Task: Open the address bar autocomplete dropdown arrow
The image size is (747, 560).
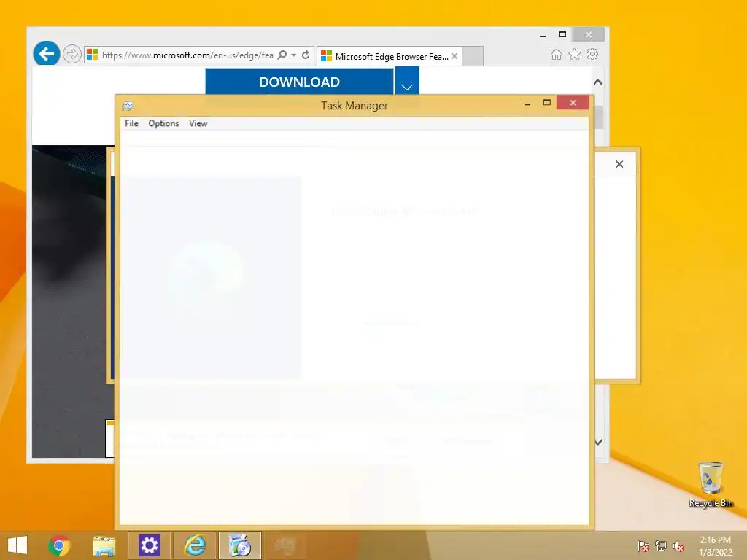Action: (x=294, y=55)
